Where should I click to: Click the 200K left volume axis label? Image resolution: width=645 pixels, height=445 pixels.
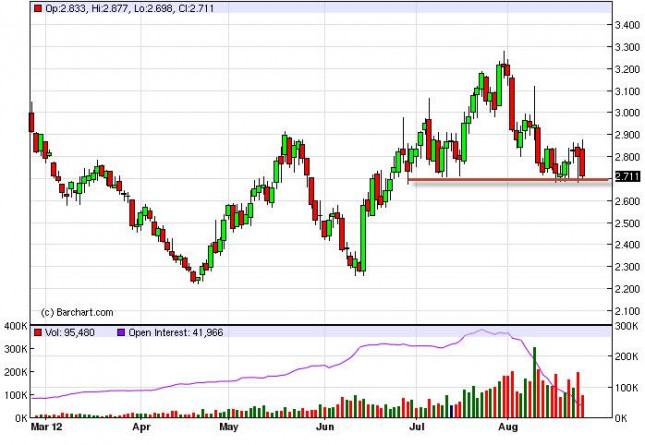click(x=15, y=372)
